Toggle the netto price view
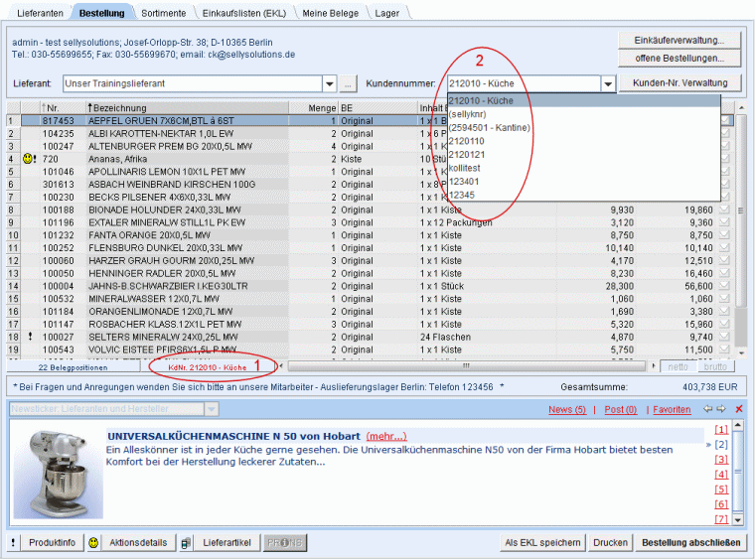Viewport: 755px width, 560px height. click(x=676, y=366)
